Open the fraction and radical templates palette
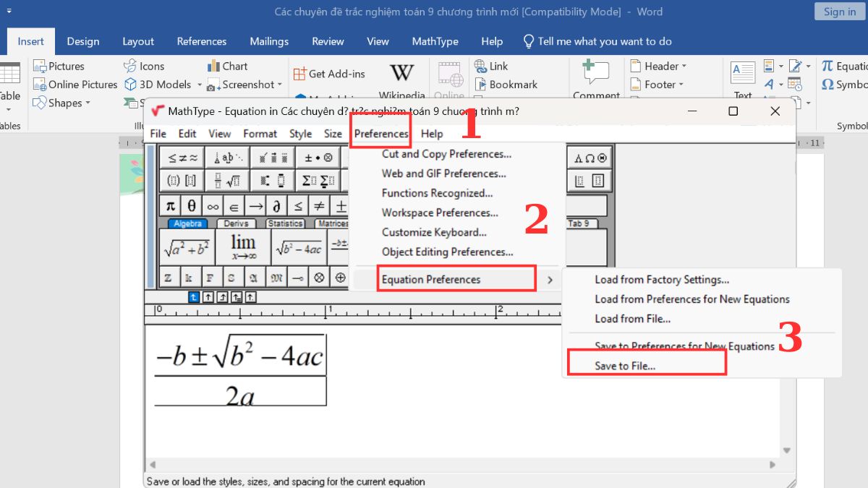 pyautogui.click(x=227, y=180)
